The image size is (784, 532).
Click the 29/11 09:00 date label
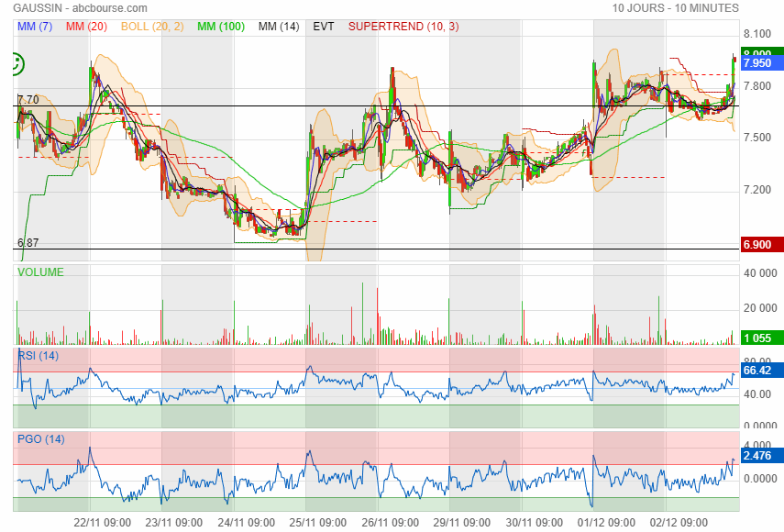tap(462, 523)
